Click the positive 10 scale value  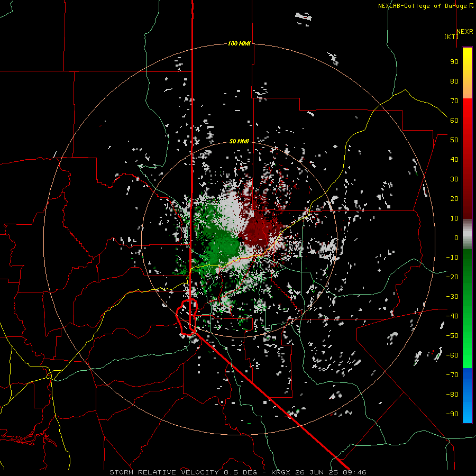454,218
